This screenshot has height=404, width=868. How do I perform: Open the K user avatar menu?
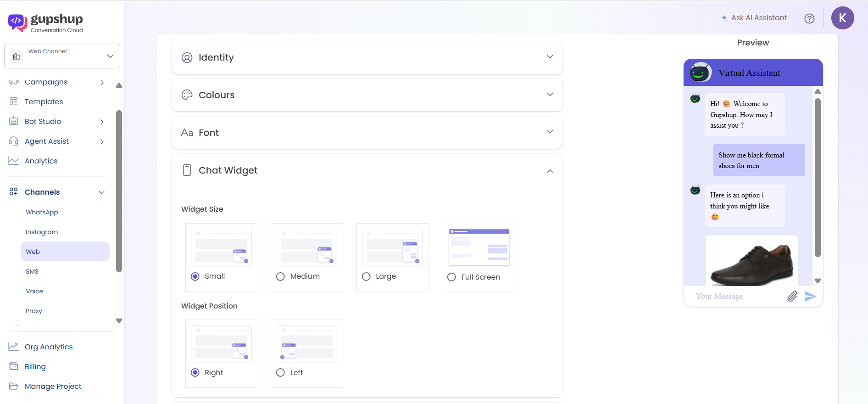pyautogui.click(x=842, y=18)
